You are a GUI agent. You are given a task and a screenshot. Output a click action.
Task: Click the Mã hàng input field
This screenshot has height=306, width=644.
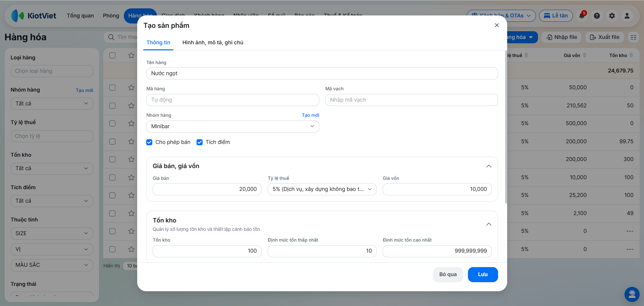click(232, 100)
